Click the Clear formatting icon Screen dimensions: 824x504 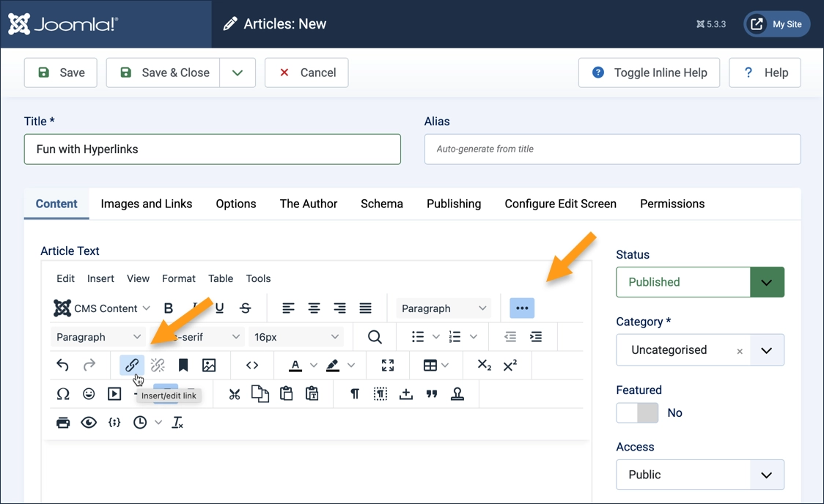tap(177, 423)
